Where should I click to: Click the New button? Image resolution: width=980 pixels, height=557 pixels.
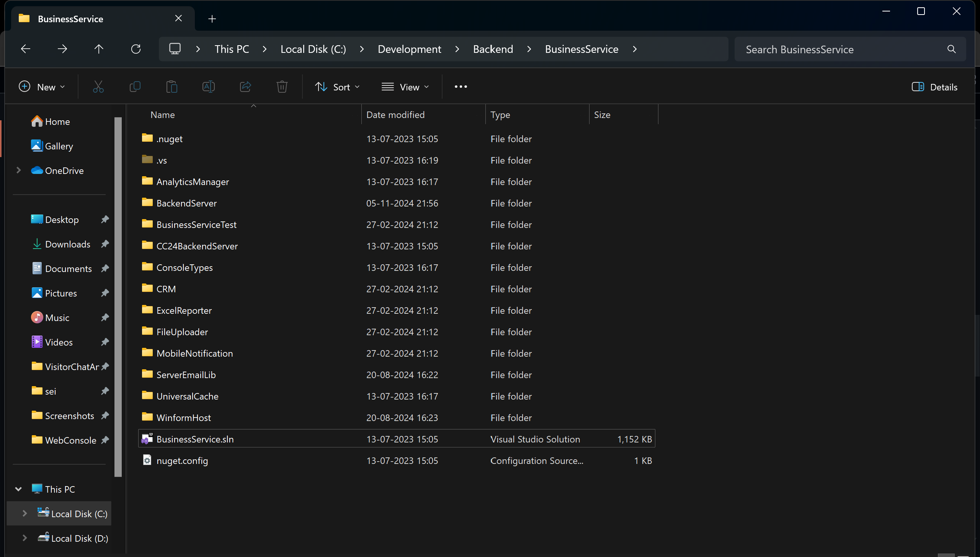(x=41, y=87)
